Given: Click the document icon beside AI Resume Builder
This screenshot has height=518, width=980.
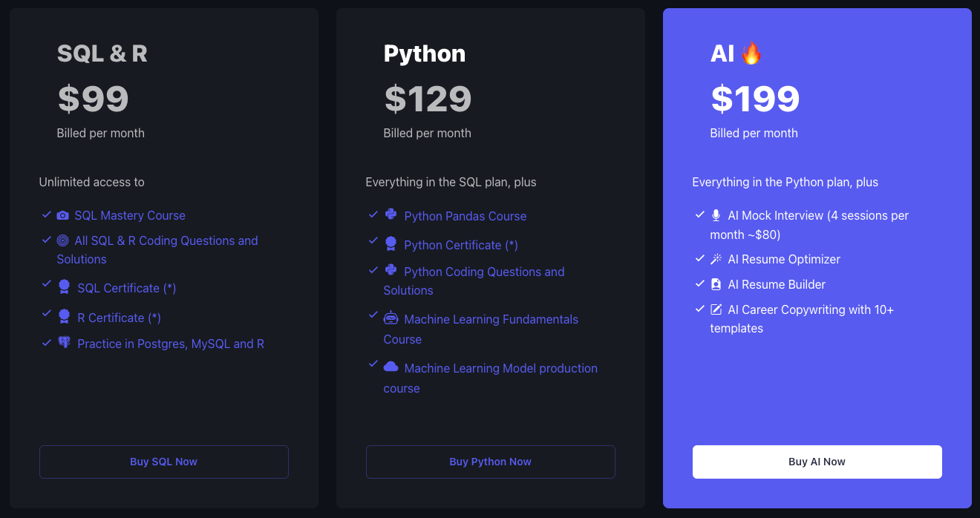Looking at the screenshot, I should click(716, 284).
